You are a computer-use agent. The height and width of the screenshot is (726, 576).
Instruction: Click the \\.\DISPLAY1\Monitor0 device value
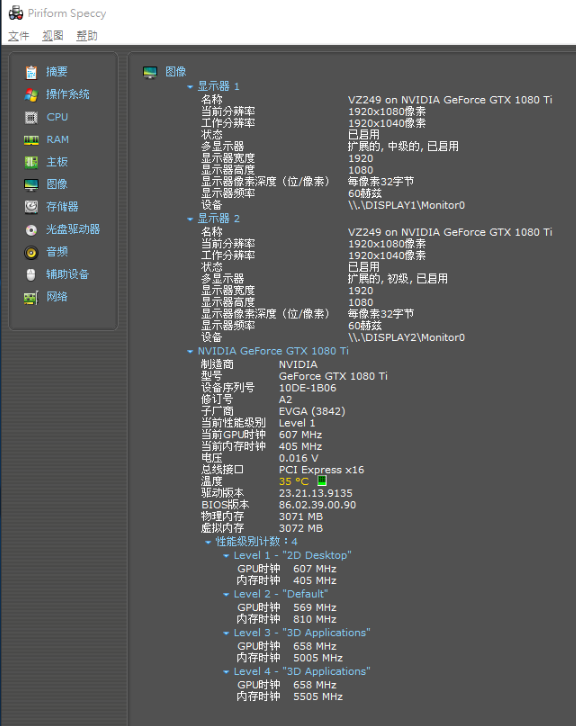pos(406,205)
